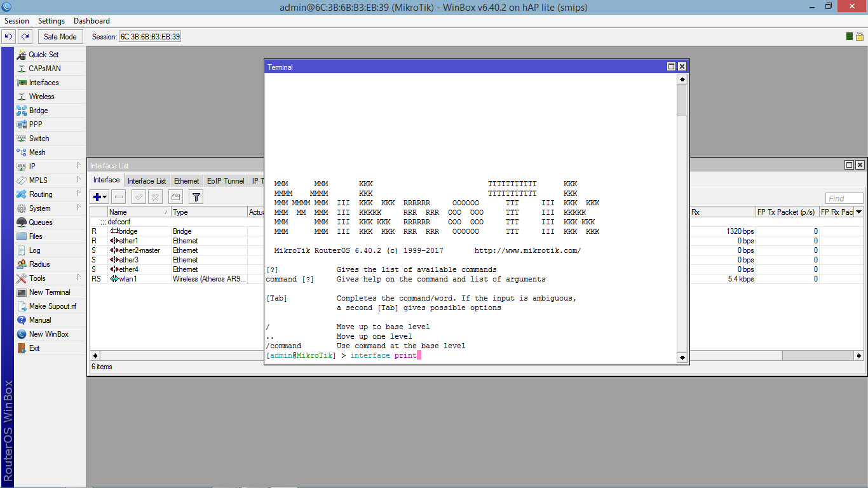The image size is (868, 488).
Task: Click the funnel Filter icon in Interface List
Action: point(196,197)
